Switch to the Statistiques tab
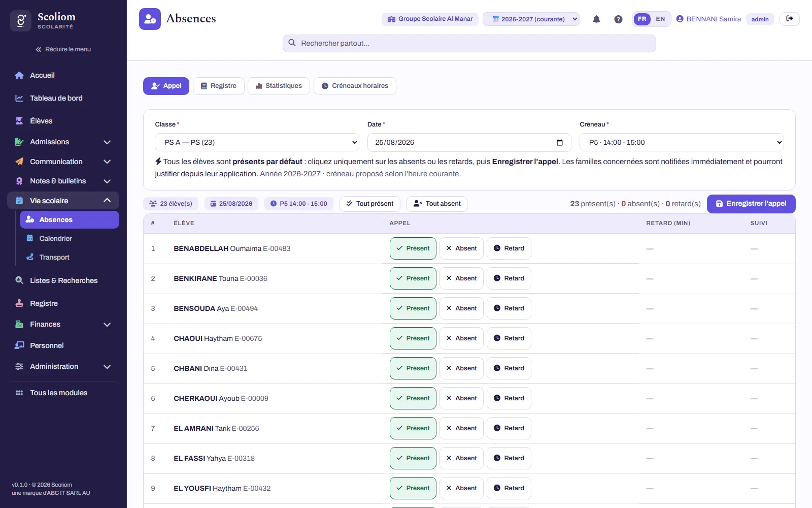 279,86
